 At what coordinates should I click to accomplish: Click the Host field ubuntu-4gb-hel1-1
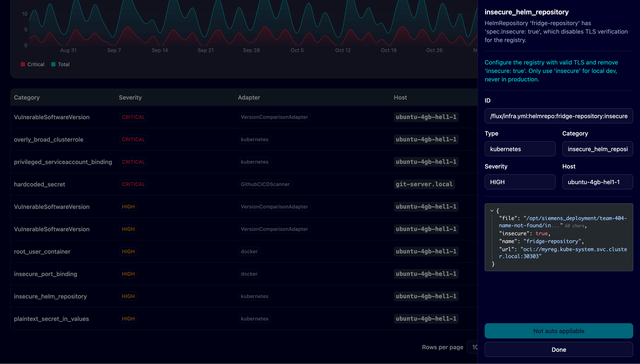[x=597, y=182]
